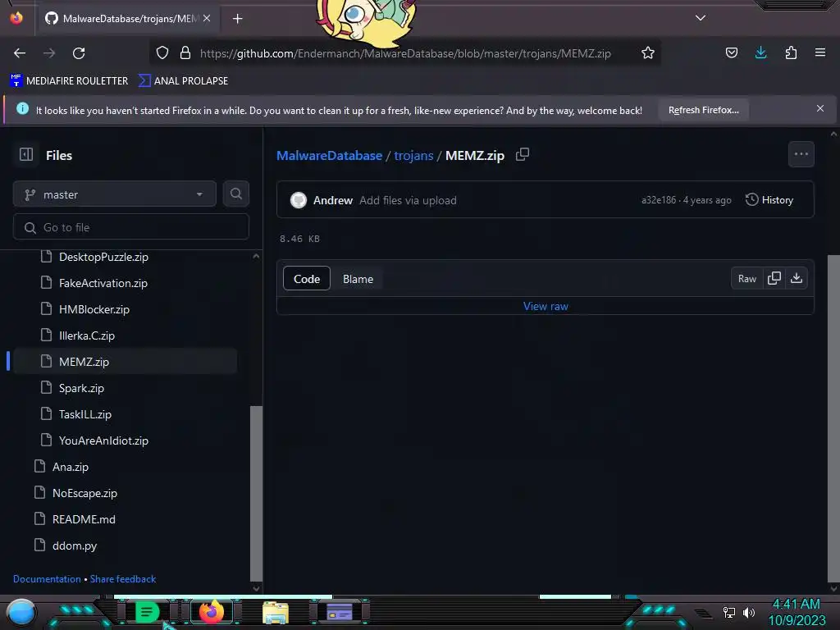Open the Share feedback link
840x630 pixels.
tap(123, 579)
